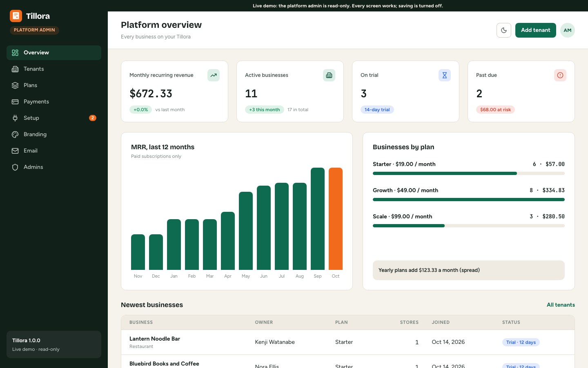
Task: Click the Sep bar in MRR chart
Action: point(318,219)
